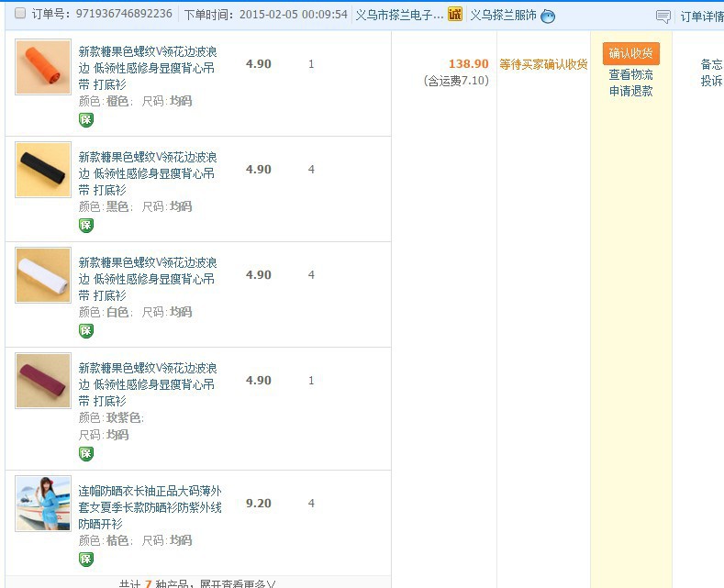
Task: Open the hooded sun-protection jacket thumbnail
Action: (x=43, y=504)
